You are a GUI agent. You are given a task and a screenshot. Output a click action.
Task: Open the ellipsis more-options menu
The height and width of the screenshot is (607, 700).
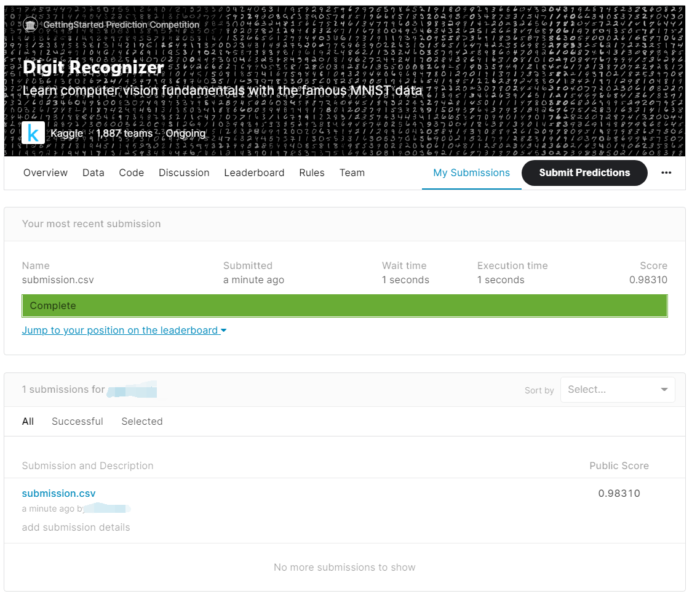[666, 173]
